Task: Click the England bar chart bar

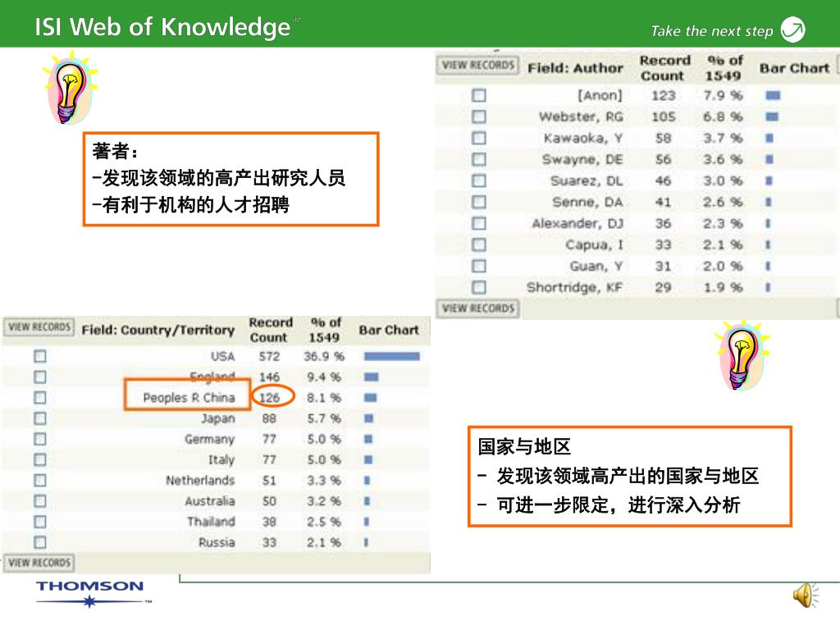Action: [x=372, y=377]
